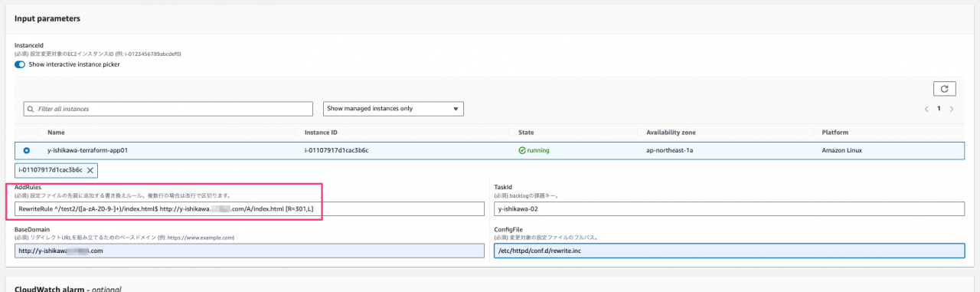This screenshot has height=292, width=980.
Task: Click the refresh instances icon button
Action: [x=944, y=89]
